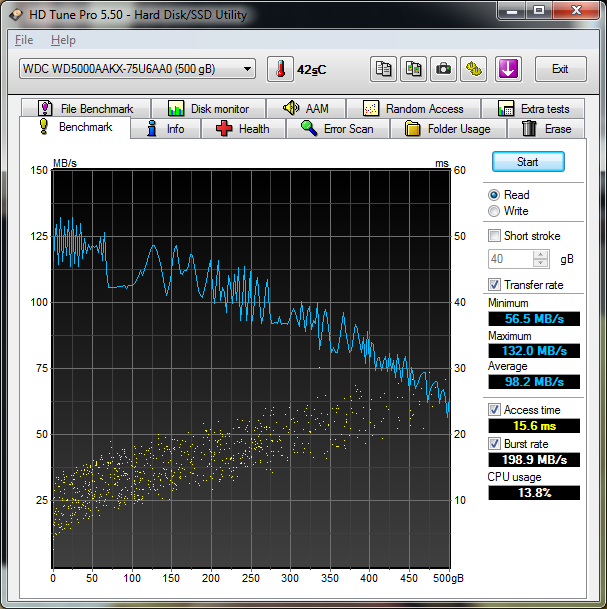Click the Exit button
The width and height of the screenshot is (607, 609).
point(560,69)
